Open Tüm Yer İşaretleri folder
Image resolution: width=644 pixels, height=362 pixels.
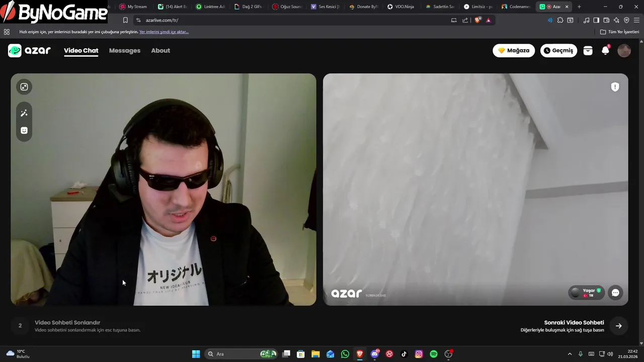click(619, 32)
